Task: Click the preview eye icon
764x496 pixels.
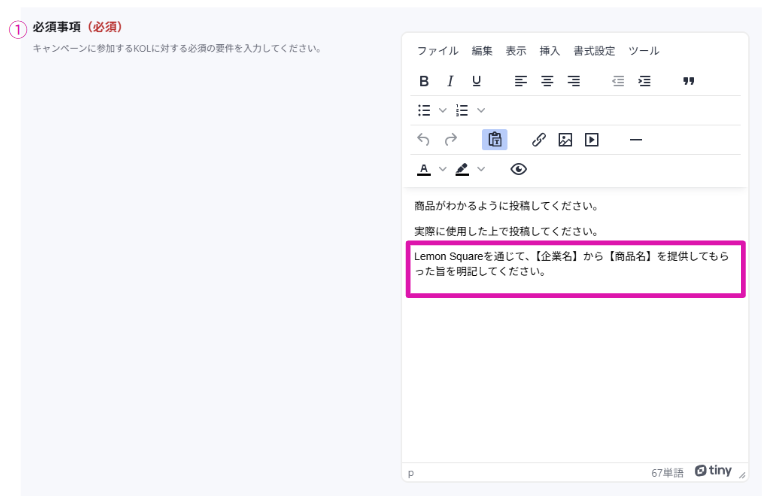Action: pos(518,169)
